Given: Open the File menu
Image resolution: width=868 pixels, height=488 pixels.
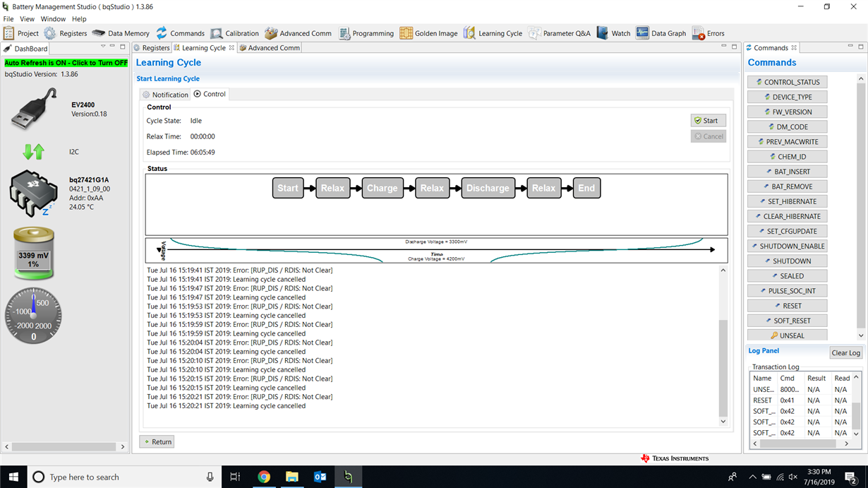Looking at the screenshot, I should [x=8, y=19].
